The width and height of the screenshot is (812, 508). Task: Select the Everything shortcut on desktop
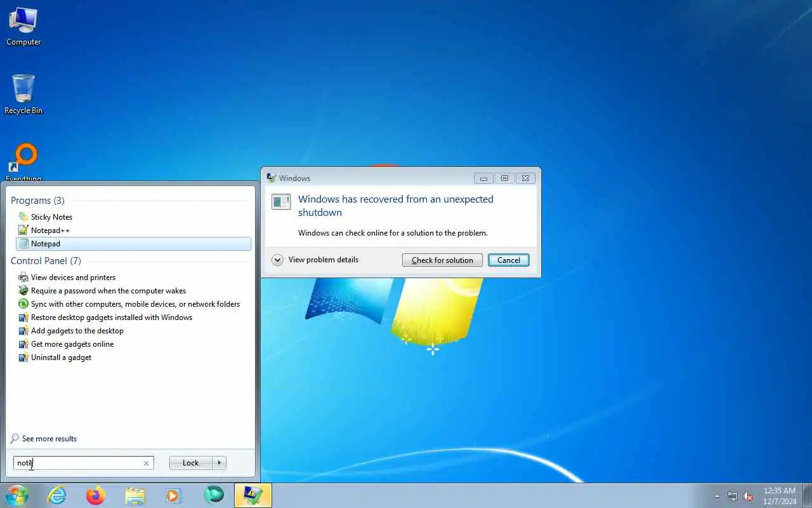(23, 163)
